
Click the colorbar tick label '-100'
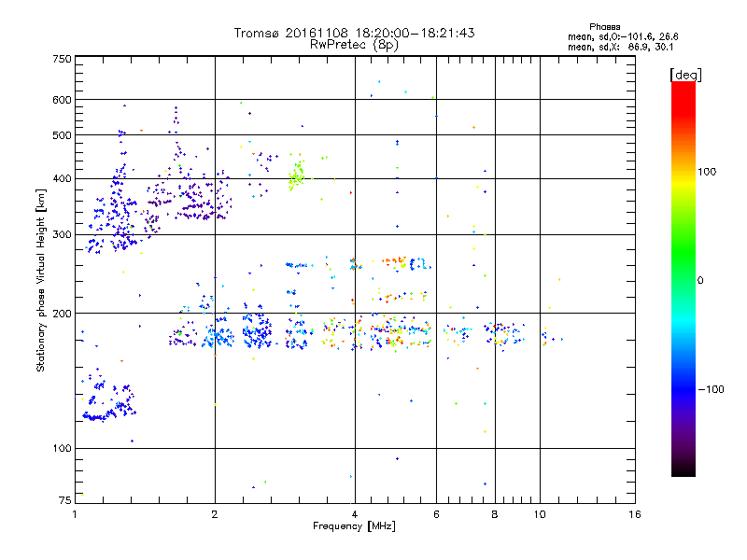711,389
